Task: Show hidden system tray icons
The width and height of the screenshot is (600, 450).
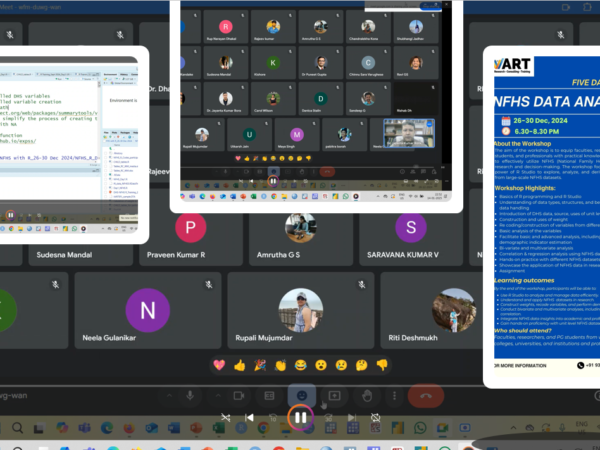Action: tap(513, 428)
